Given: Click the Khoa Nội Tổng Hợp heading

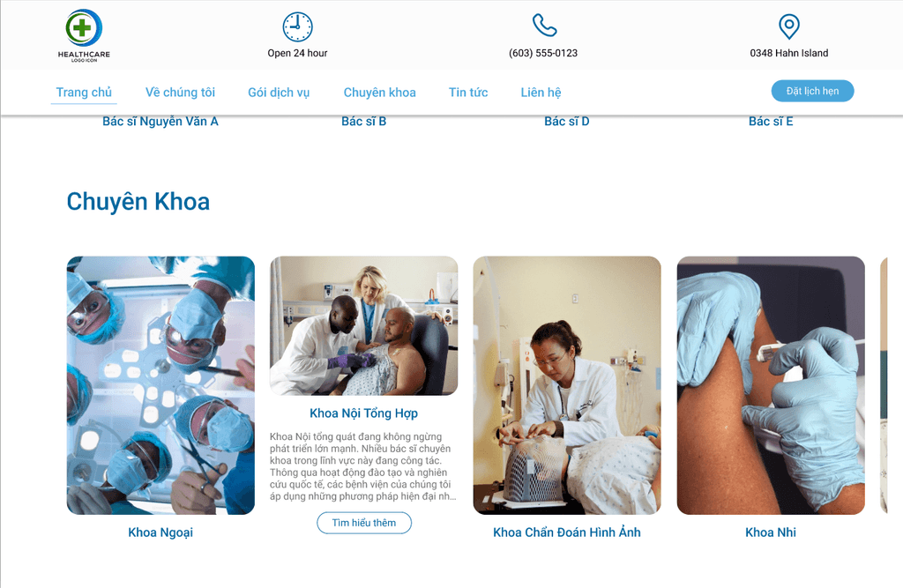Looking at the screenshot, I should pos(364,413).
